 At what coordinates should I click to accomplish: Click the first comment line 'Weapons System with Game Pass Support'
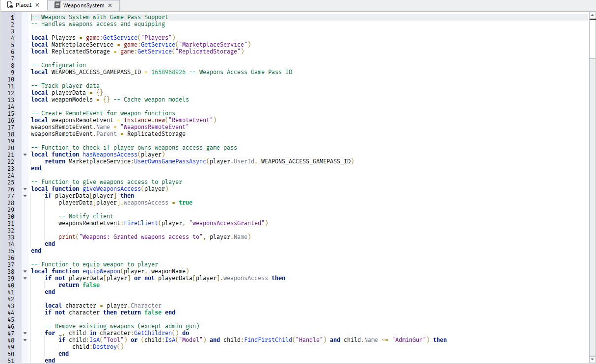(x=100, y=17)
